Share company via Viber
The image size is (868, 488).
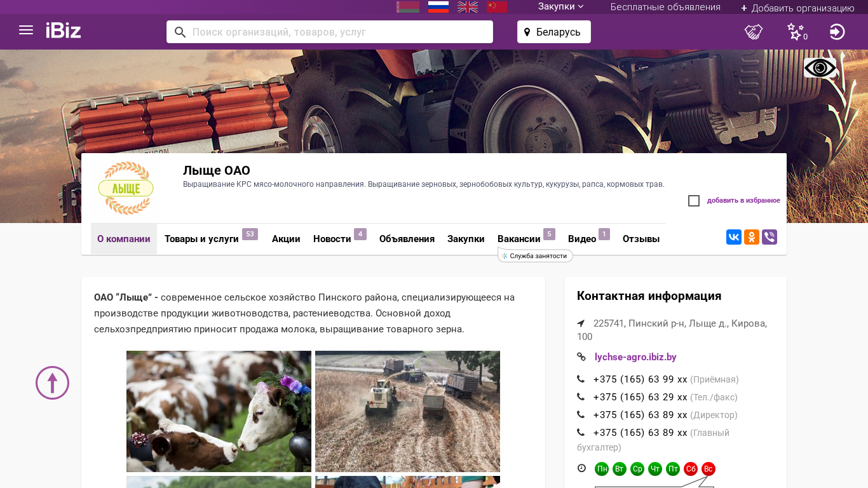770,237
